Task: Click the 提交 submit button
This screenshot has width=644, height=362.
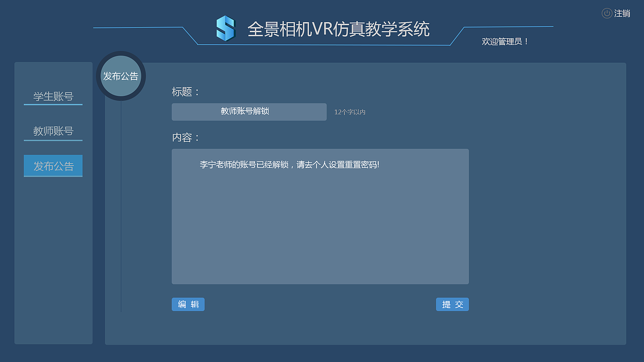Action: click(452, 304)
